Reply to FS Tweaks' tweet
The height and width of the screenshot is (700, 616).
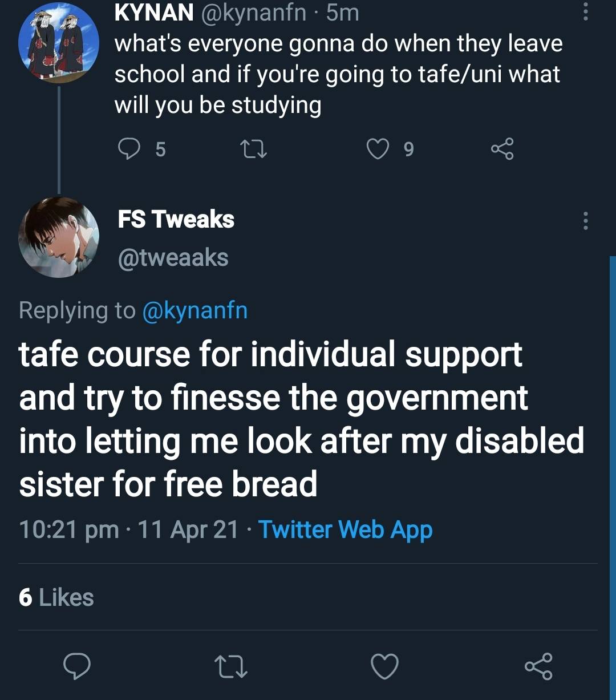click(78, 666)
